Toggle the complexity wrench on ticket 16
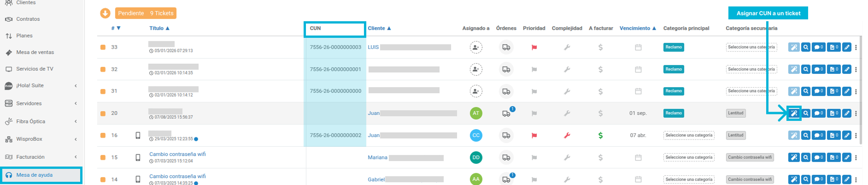Screen dimensions: 868x185 (567, 135)
